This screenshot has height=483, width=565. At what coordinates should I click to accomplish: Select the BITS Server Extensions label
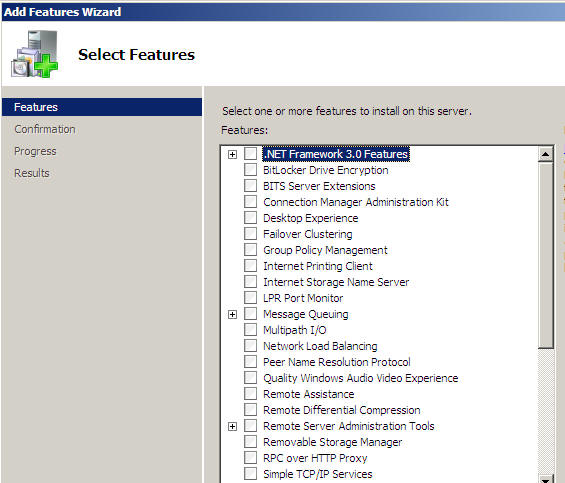[319, 186]
